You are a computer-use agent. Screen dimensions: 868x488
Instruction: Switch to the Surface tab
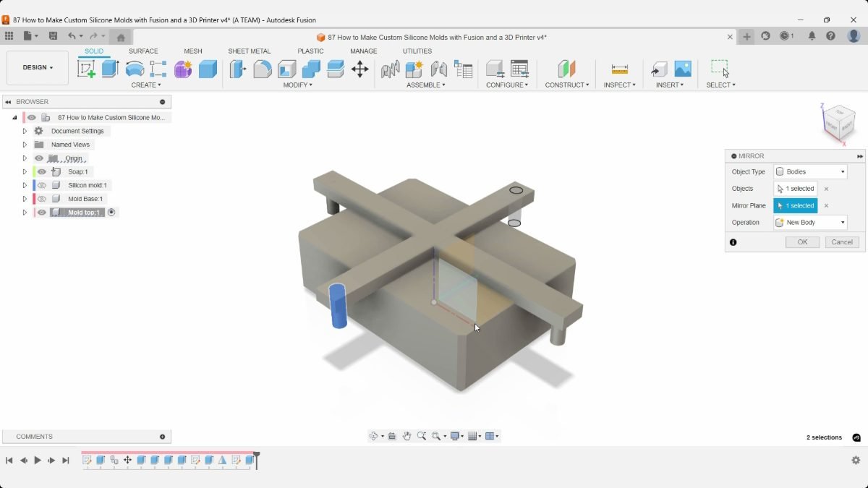click(x=143, y=51)
